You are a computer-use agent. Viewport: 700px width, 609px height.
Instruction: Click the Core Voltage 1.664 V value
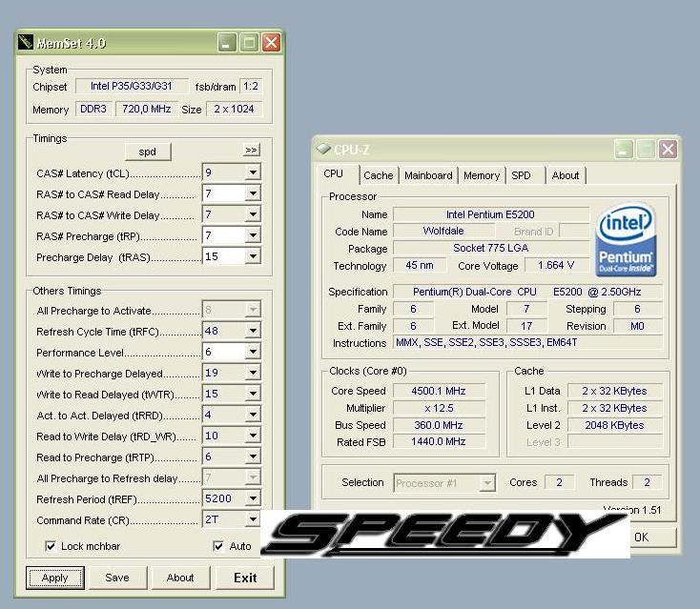point(556,266)
